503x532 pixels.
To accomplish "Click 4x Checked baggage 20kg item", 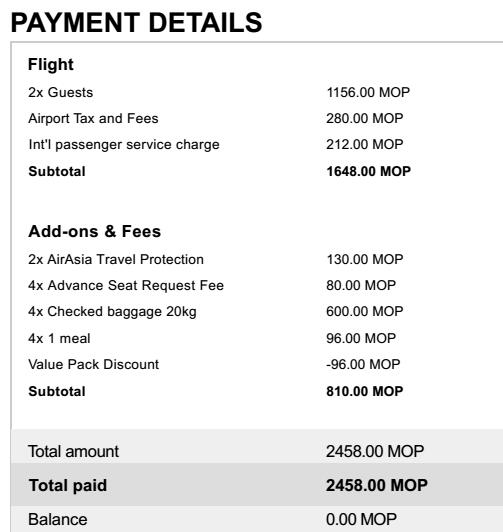I will (112, 312).
